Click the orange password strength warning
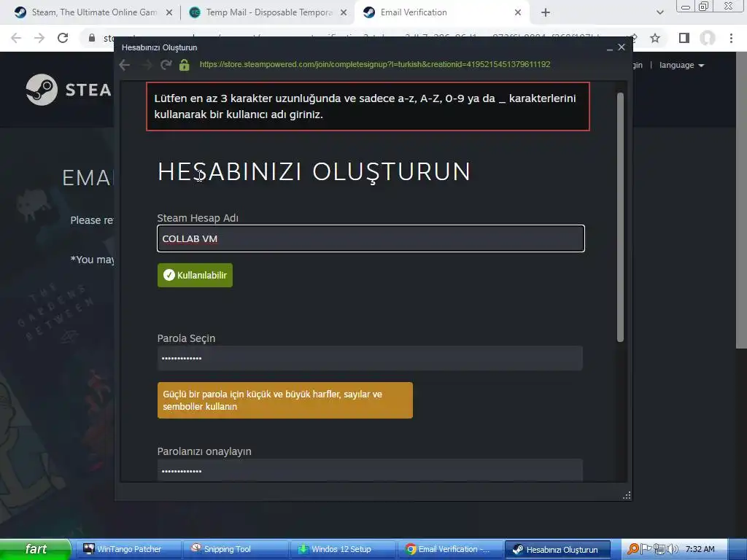The image size is (747, 560). (x=285, y=400)
